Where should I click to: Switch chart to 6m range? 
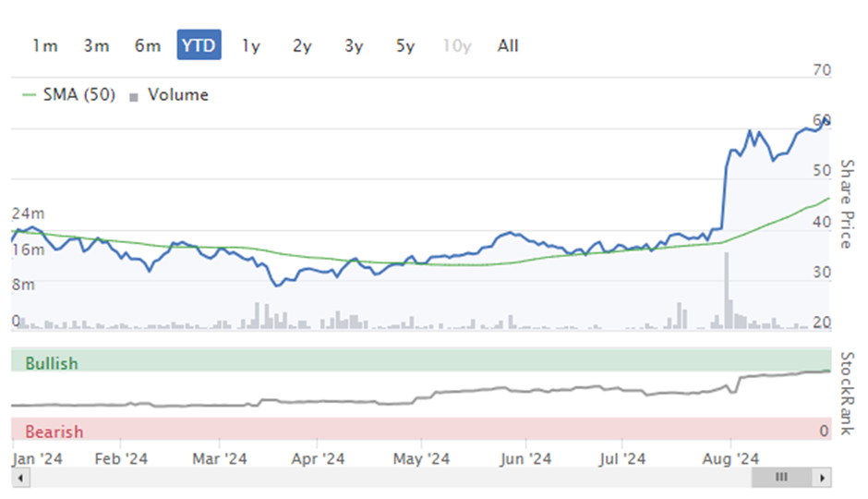[x=147, y=45]
